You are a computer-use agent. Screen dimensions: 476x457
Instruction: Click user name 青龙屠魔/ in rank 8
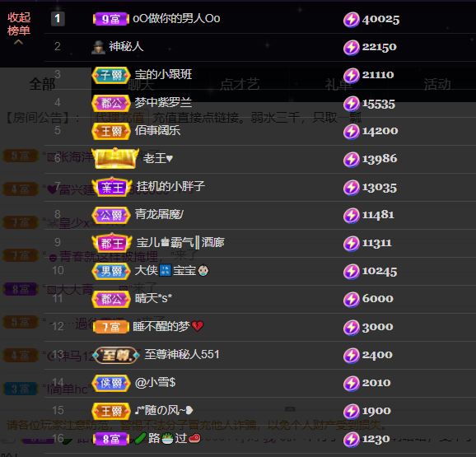[159, 215]
